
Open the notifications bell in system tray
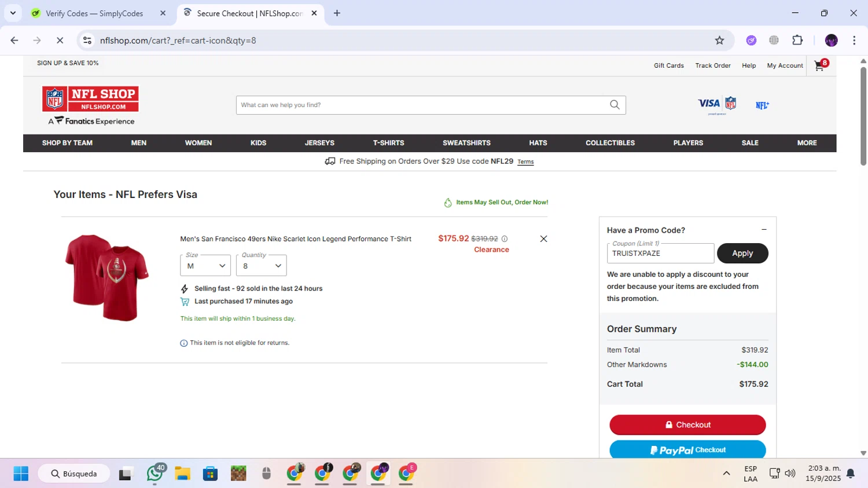point(851,474)
